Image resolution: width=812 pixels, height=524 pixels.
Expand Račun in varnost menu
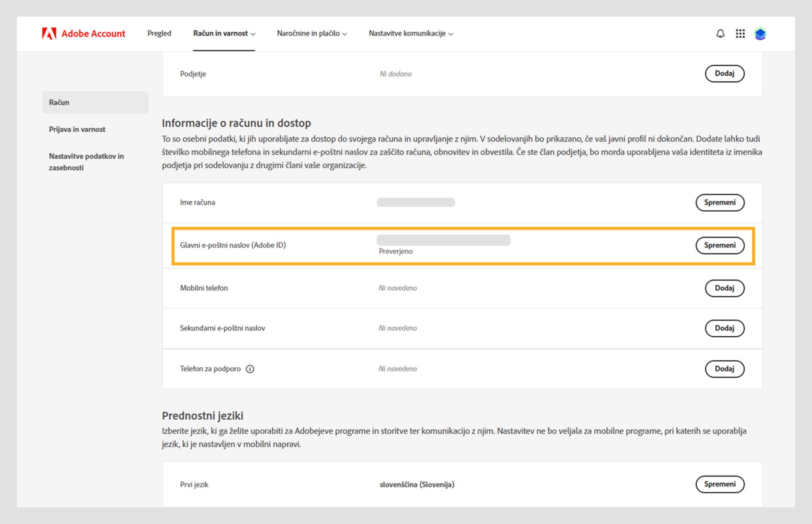(224, 33)
